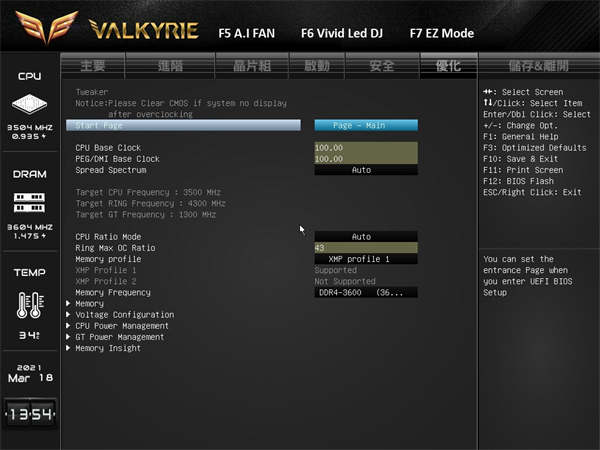Open the 儲存&離開 tab

click(539, 66)
